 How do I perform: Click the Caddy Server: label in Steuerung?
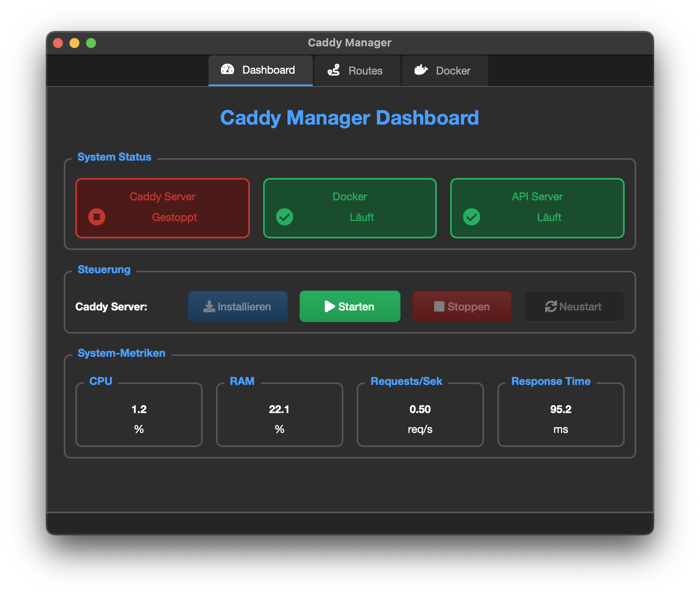[111, 307]
